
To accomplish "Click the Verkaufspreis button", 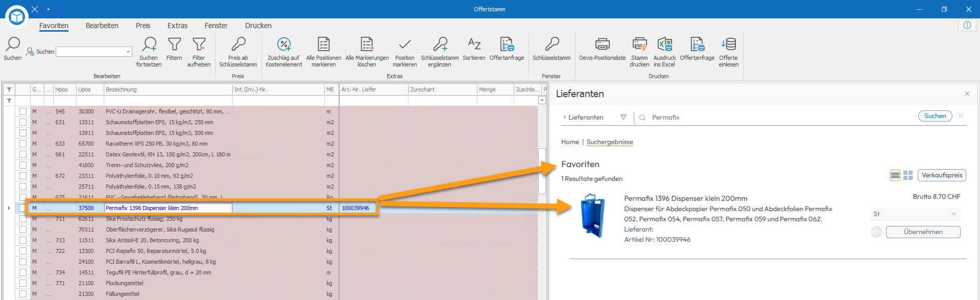I will [942, 175].
